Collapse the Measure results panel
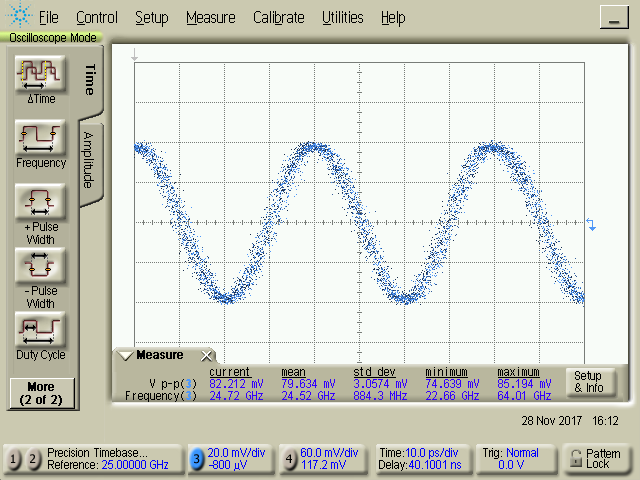This screenshot has height=480, width=640. click(125, 355)
